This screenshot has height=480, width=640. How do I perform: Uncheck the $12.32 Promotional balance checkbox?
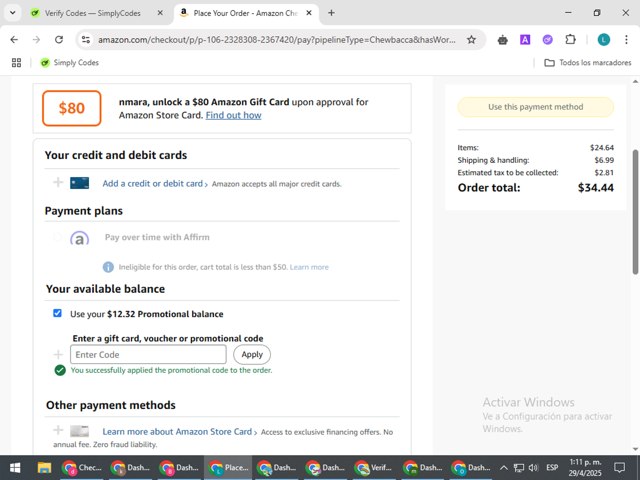pos(58,313)
